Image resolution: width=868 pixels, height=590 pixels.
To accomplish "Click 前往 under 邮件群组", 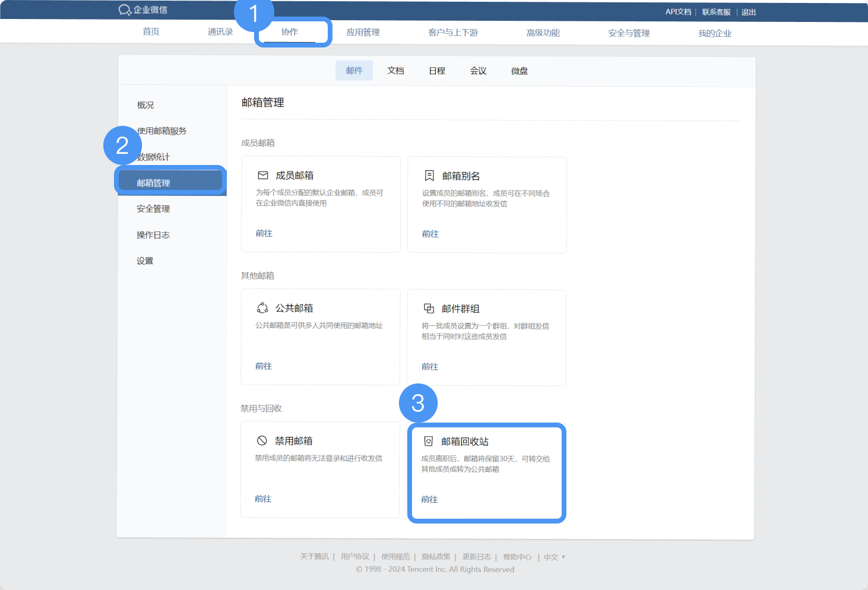I will click(430, 367).
